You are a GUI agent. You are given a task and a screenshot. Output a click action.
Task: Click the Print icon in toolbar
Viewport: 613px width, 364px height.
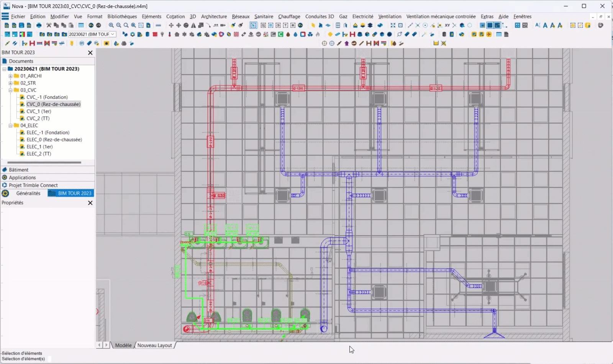coord(39,25)
